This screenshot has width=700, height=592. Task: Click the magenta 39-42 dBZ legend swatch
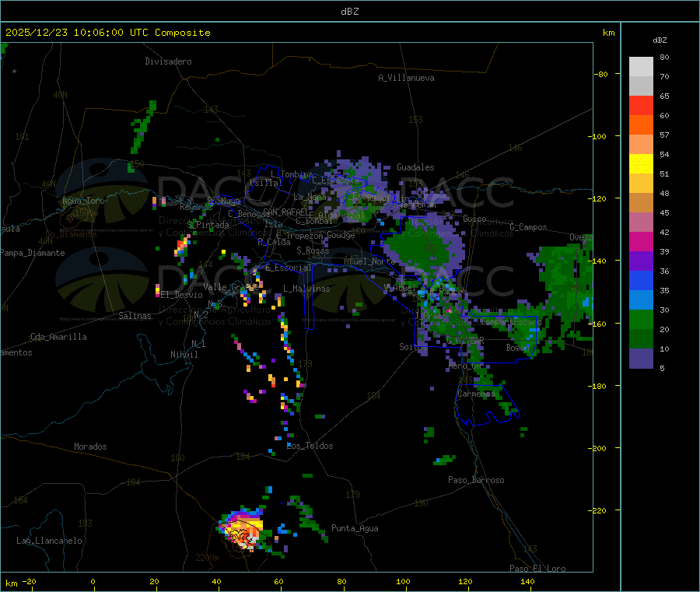click(641, 241)
